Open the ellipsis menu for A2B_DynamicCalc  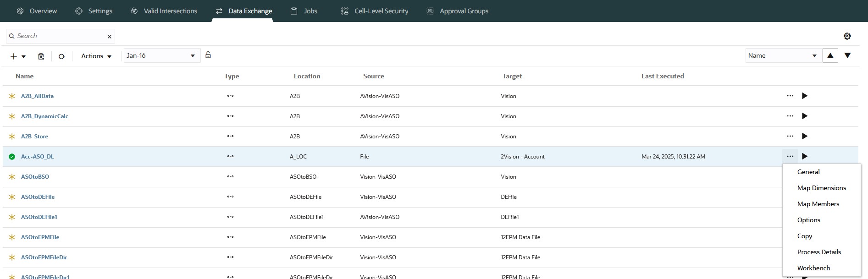point(790,116)
